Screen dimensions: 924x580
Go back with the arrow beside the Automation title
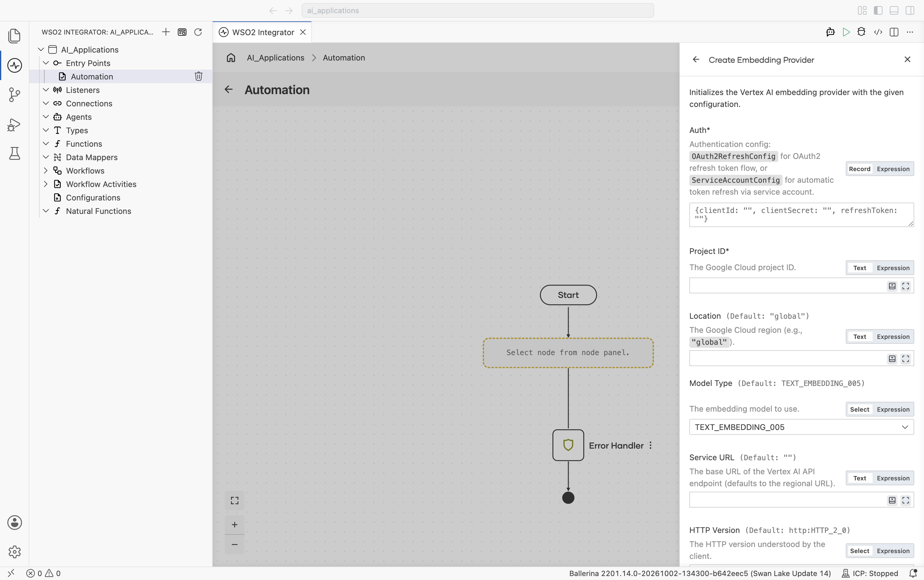point(229,89)
